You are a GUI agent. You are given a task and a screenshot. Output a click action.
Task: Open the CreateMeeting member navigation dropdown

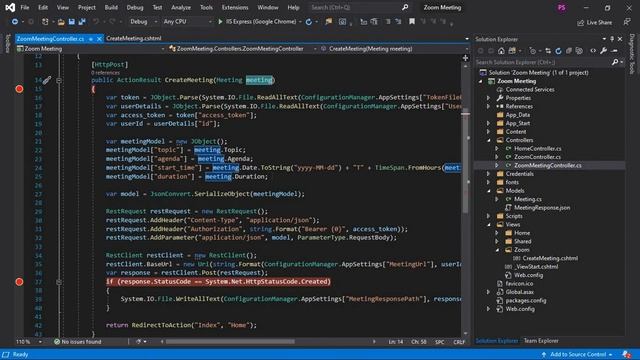click(393, 49)
